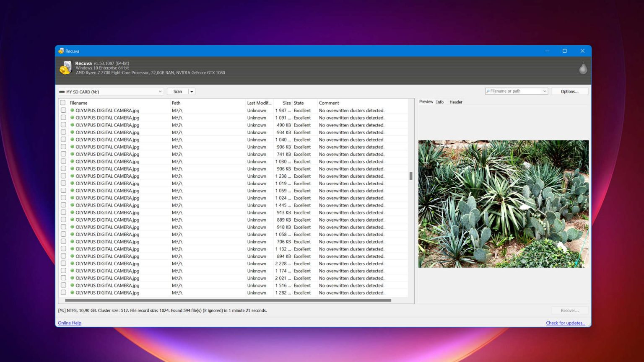The height and width of the screenshot is (362, 644).
Task: Click Check for updates
Action: 566,323
